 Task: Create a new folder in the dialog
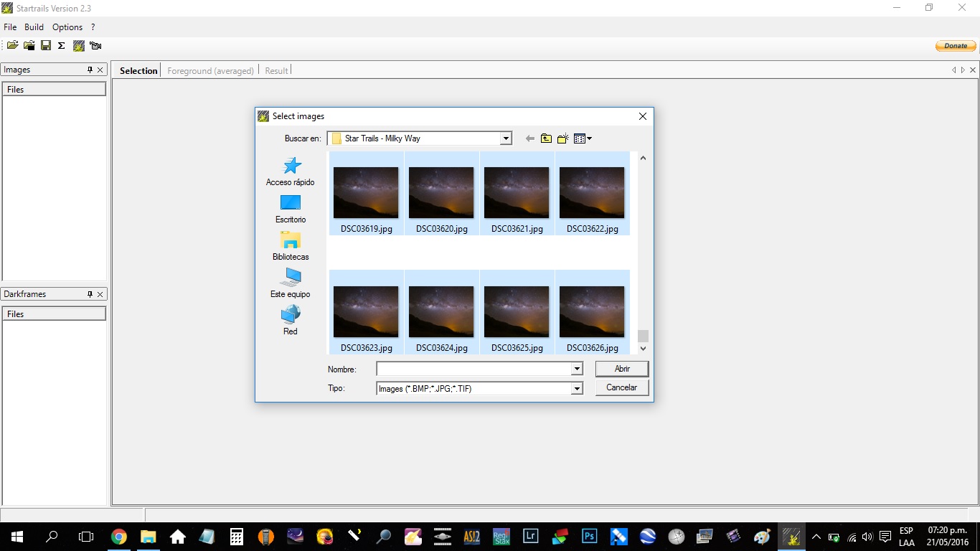563,138
